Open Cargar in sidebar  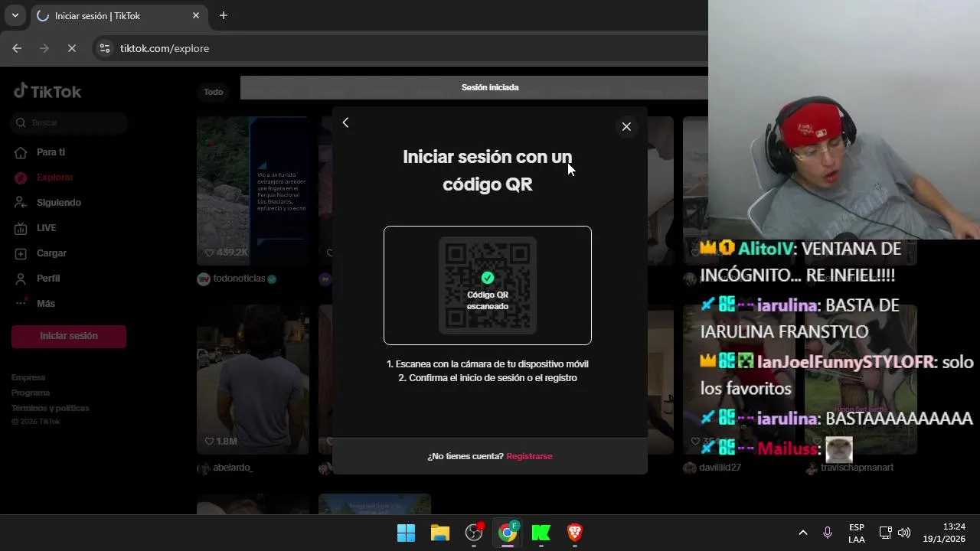pos(51,253)
